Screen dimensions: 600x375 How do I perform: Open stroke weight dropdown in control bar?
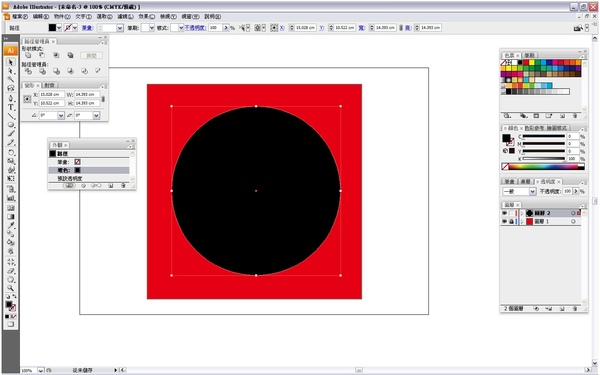coord(120,28)
